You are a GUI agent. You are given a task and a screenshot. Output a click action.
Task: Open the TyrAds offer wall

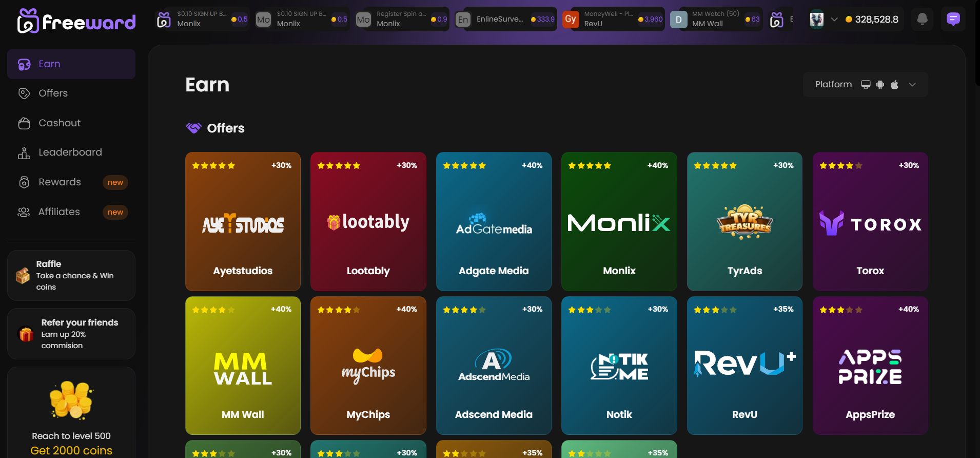(x=744, y=221)
